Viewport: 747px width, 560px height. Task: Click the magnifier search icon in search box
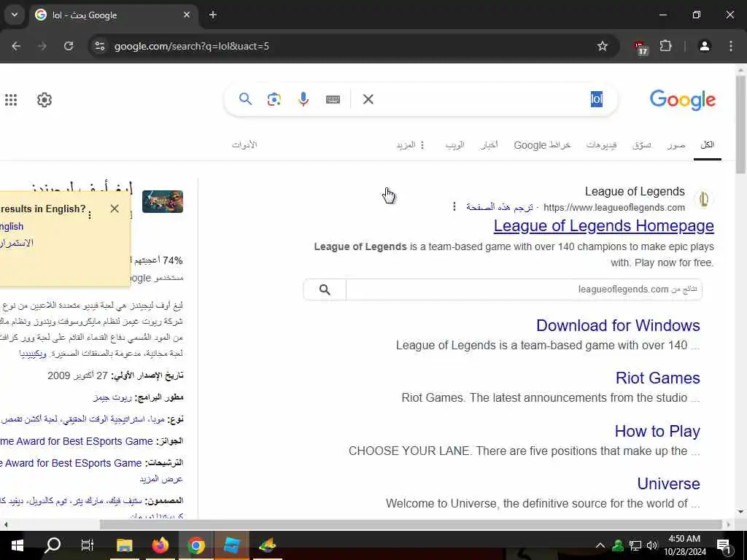pyautogui.click(x=245, y=99)
